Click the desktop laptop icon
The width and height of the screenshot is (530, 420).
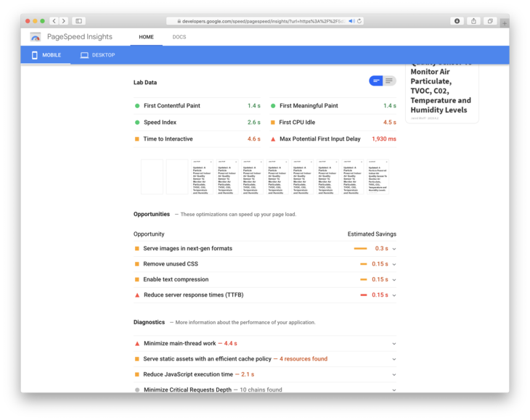pos(84,55)
